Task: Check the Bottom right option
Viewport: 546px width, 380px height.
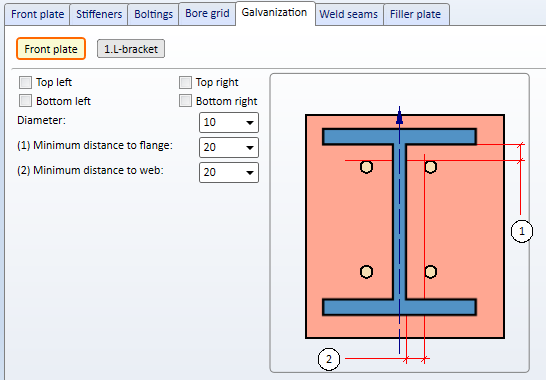Action: point(185,101)
